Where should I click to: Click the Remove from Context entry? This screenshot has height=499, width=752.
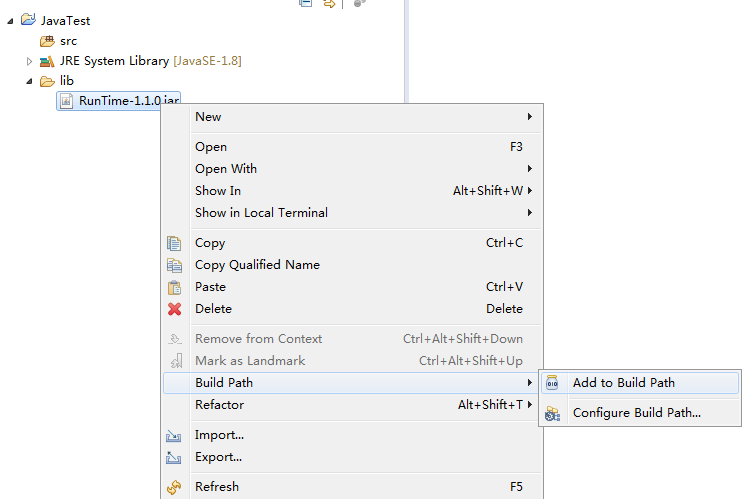[352, 339]
